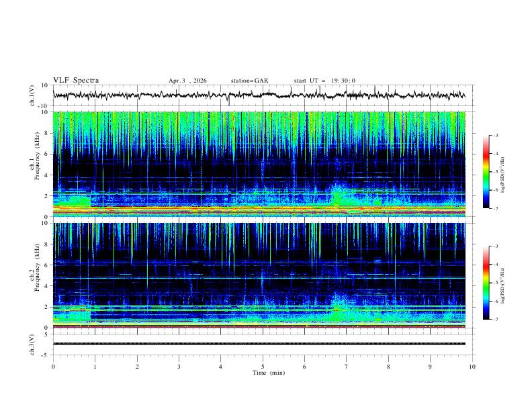The width and height of the screenshot is (532, 411).
Task: Select the date label "Apr. 3 , 2026"
Action: click(187, 81)
